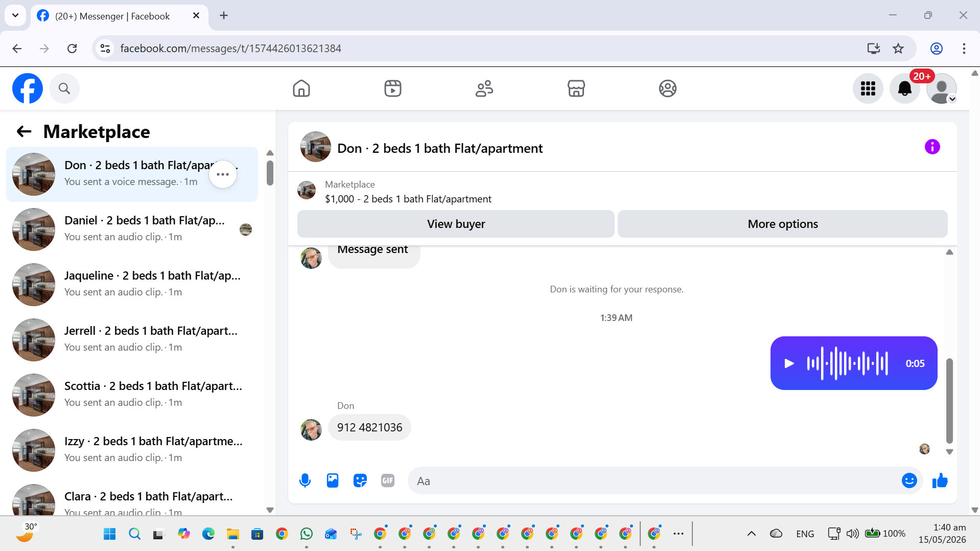Choose a GIF with the GIF icon

coord(388,480)
